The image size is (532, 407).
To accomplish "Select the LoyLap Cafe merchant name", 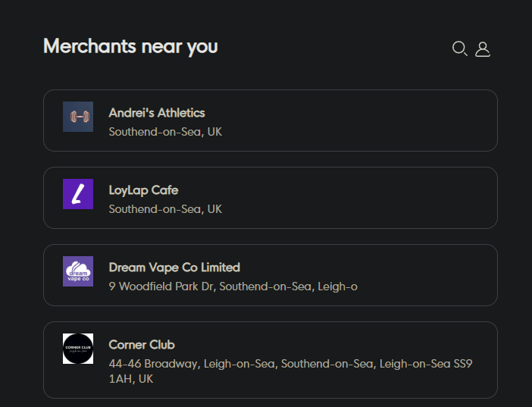I will click(143, 190).
